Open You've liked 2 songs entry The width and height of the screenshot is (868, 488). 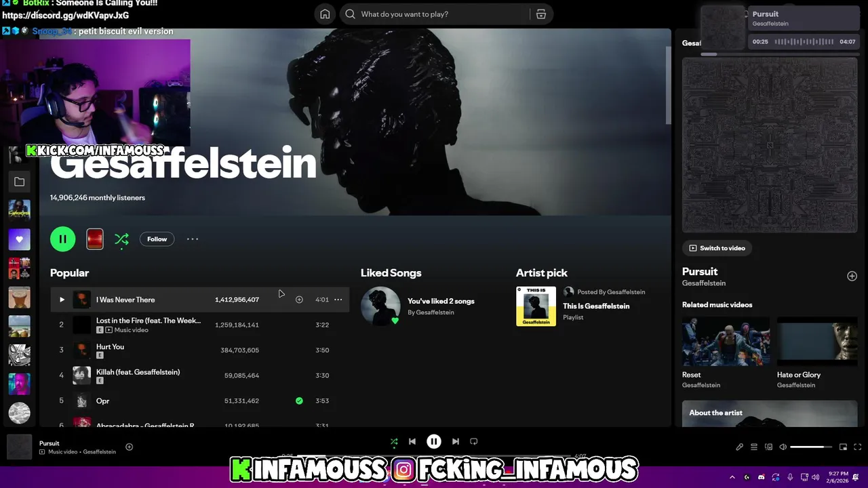[441, 301]
